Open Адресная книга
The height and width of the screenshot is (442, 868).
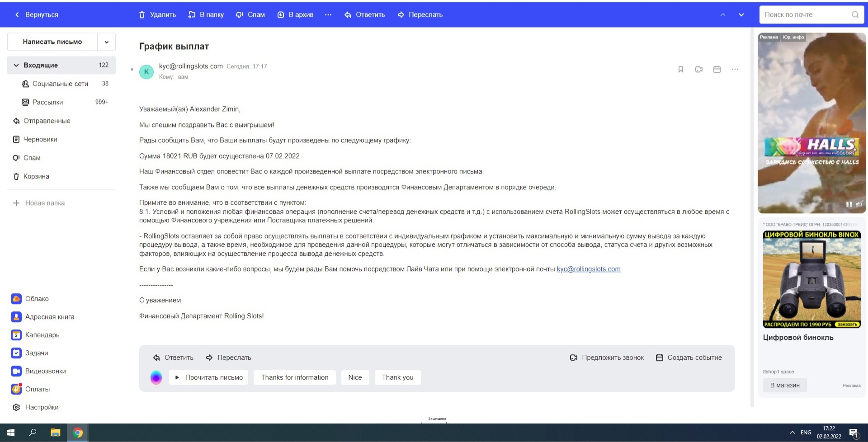click(x=42, y=317)
